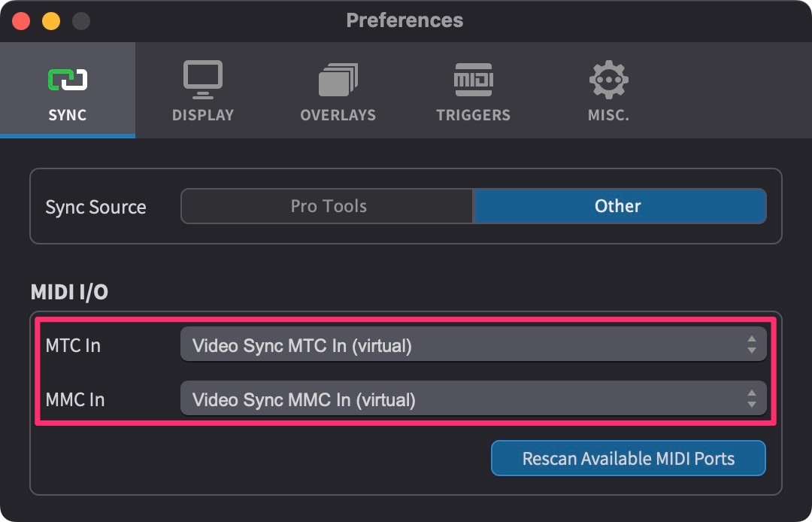The height and width of the screenshot is (522, 812).
Task: Close the Preferences window
Action: pos(21,21)
